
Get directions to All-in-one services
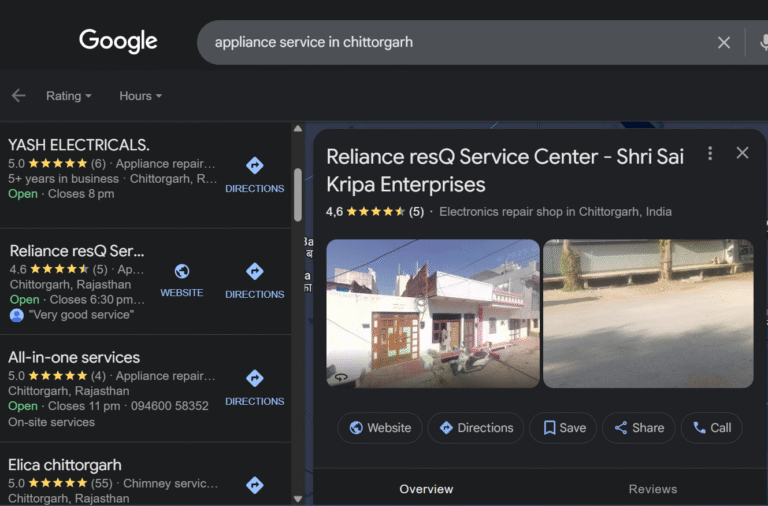[x=254, y=387]
